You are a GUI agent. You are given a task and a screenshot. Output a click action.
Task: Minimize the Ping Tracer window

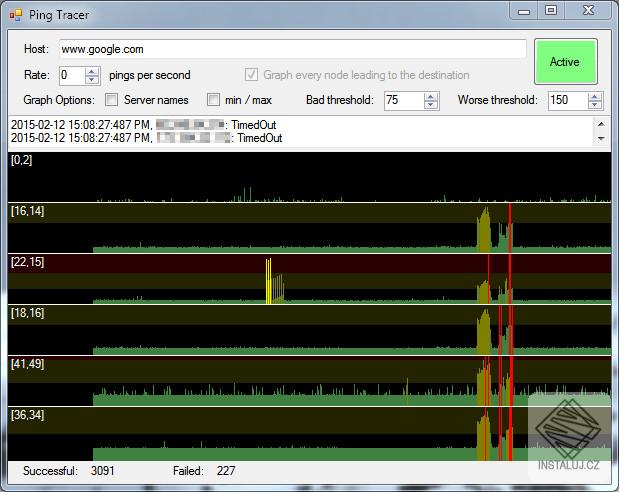[x=524, y=11]
